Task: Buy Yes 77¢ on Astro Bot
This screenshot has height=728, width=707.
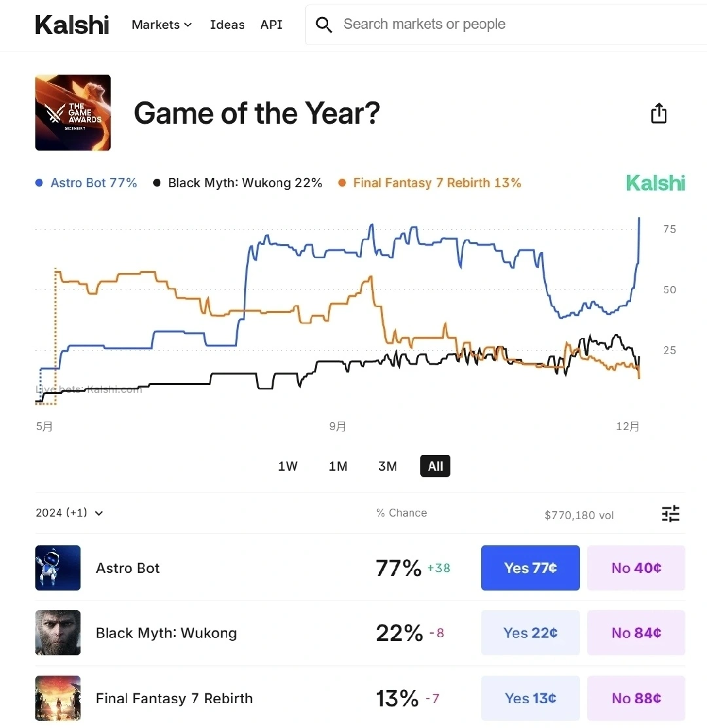Action: click(x=530, y=568)
